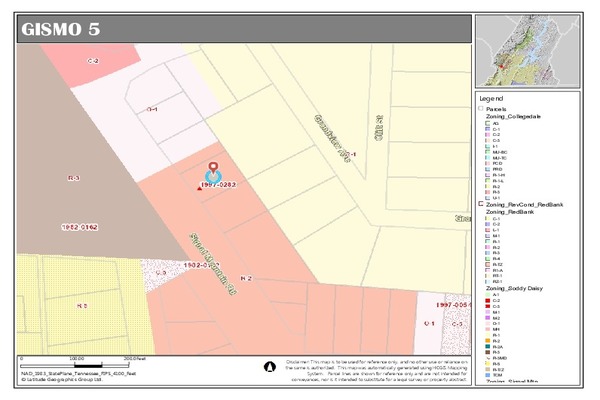Click the north arrow compass icon
This screenshot has height=400, width=600.
268,367
